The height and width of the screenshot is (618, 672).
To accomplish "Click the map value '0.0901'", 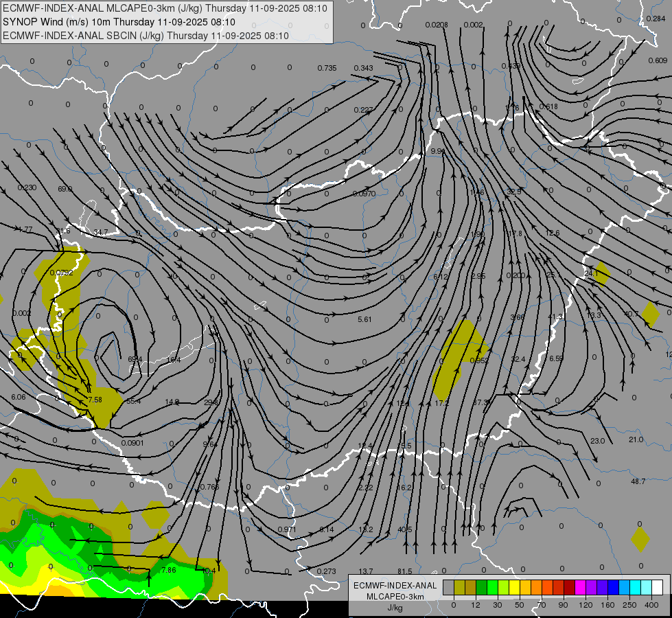I will [x=132, y=443].
